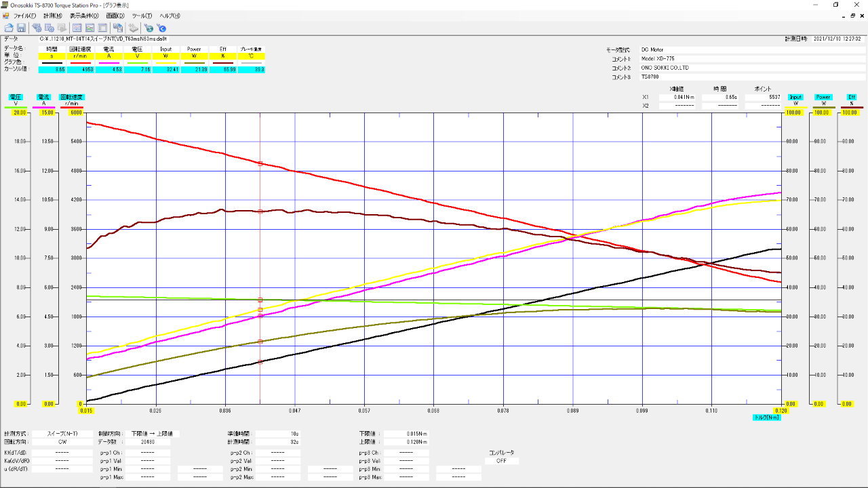Screen dimensions: 868x488
Task: Click the table view toolbar icon
Action: 102,28
